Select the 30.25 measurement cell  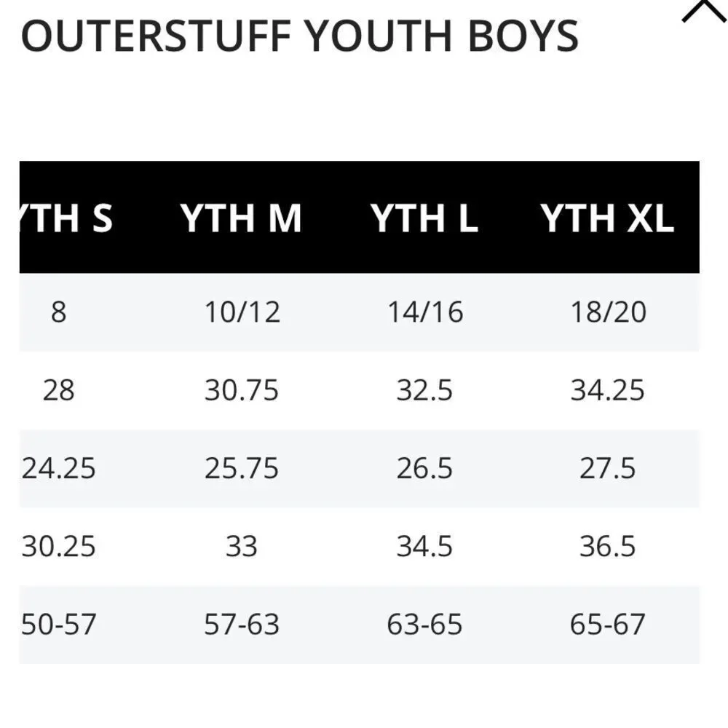click(58, 546)
